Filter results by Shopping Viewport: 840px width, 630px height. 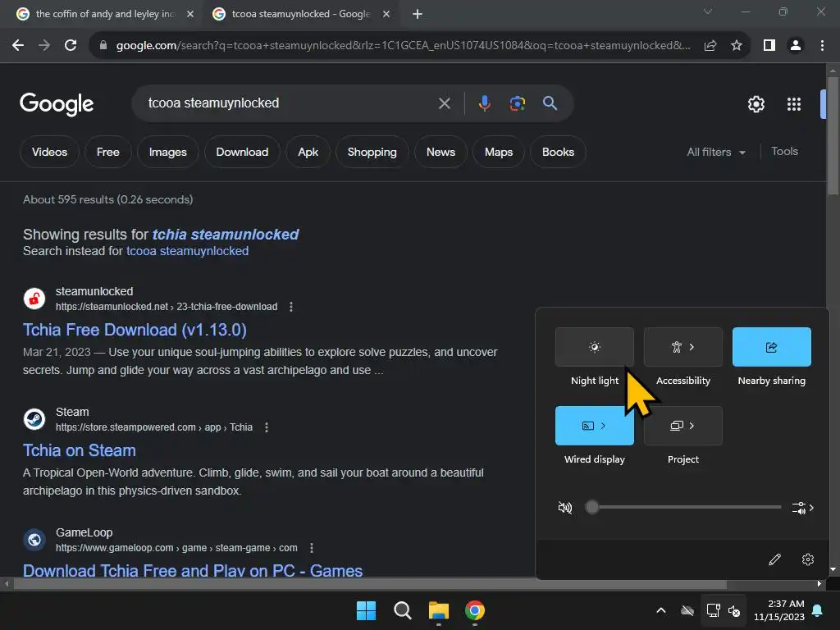(x=372, y=152)
